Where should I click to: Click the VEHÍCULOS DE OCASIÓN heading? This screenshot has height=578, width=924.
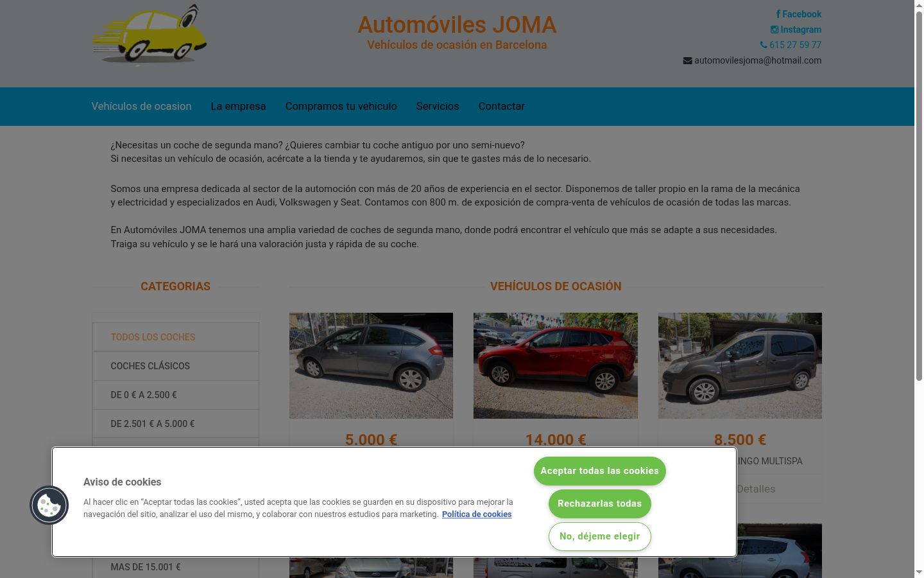556,286
